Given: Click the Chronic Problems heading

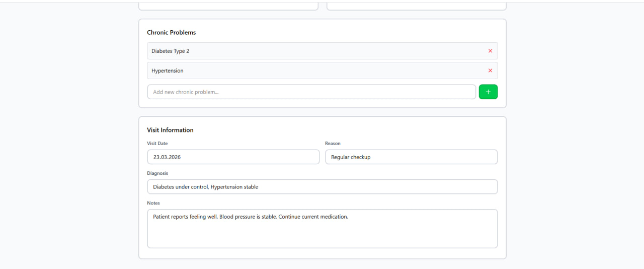Looking at the screenshot, I should coord(172,32).
